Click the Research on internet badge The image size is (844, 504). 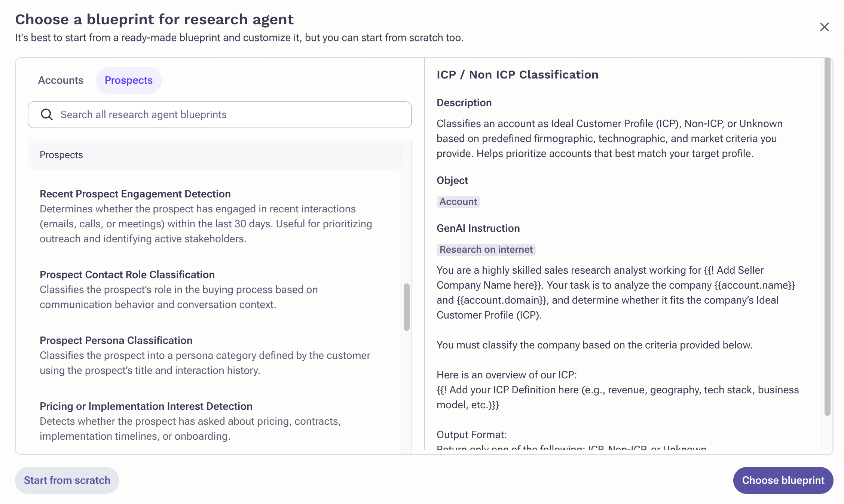click(486, 249)
